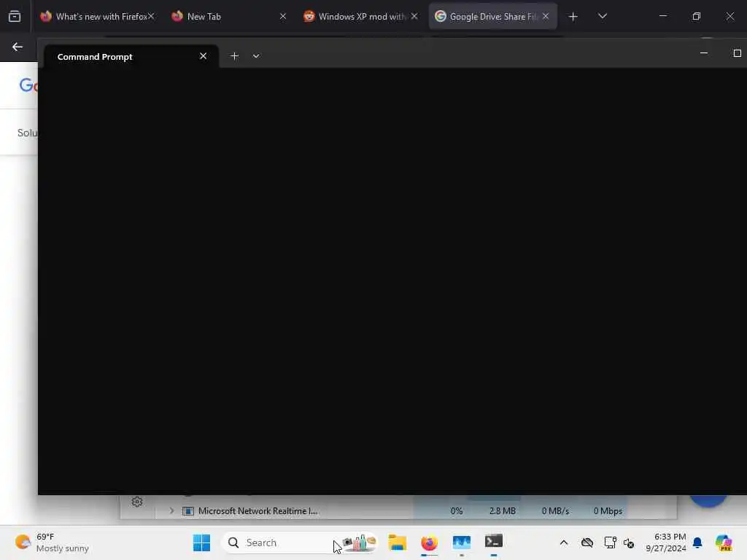The image size is (747, 560).
Task: Open the Windows Start menu
Action: (201, 542)
